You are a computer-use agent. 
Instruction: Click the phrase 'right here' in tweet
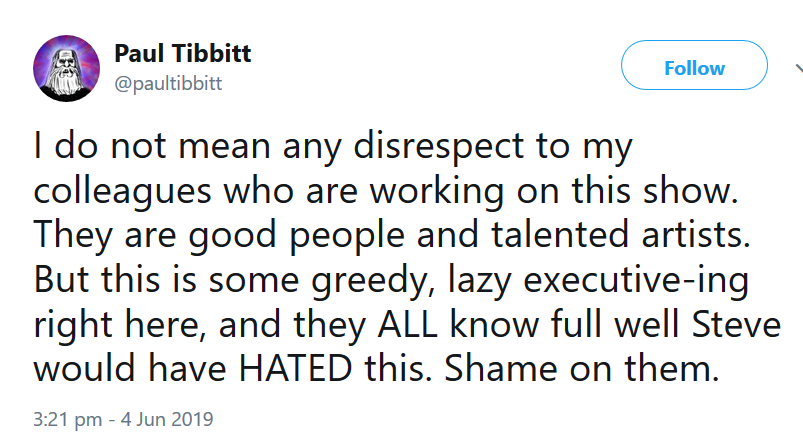[120, 326]
